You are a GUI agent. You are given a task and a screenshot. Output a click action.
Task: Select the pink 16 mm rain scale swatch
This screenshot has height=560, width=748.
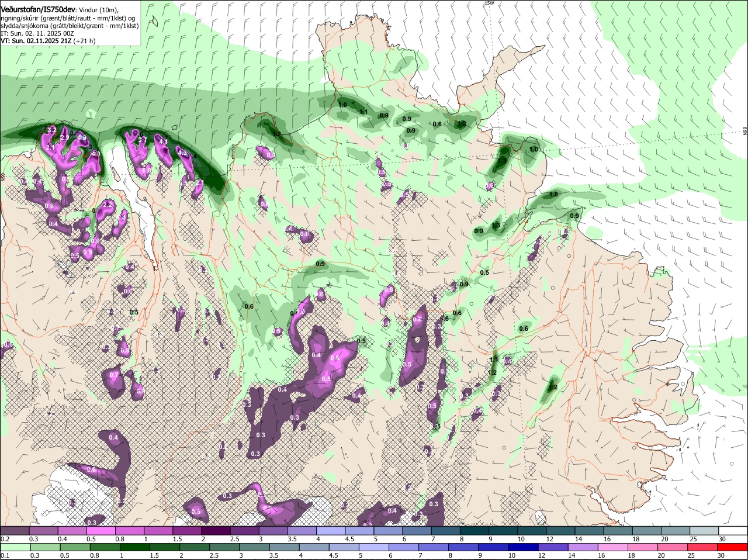point(614,548)
